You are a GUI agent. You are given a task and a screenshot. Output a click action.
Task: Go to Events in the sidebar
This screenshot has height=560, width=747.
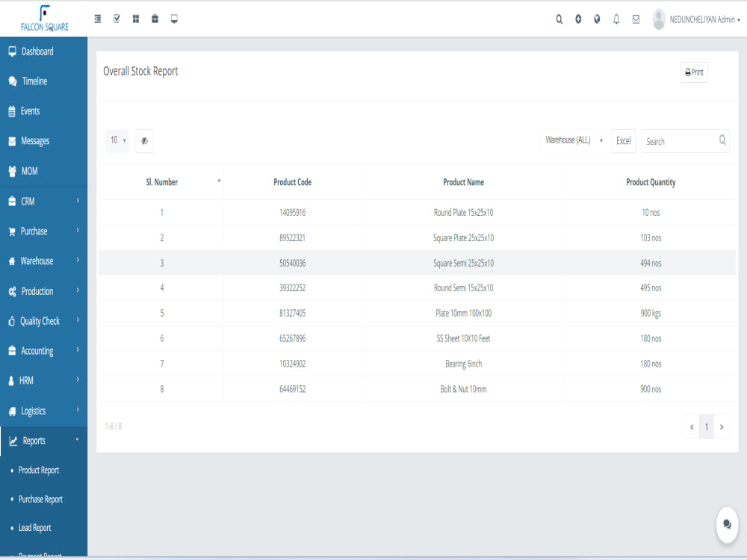click(x=44, y=111)
